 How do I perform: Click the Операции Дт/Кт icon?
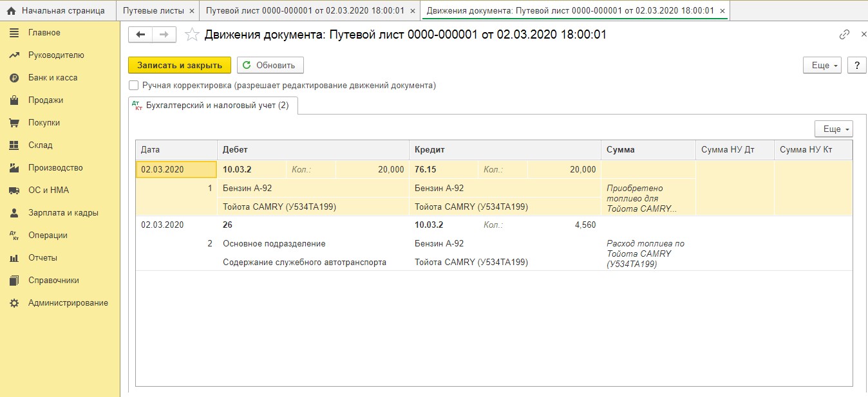pyautogui.click(x=14, y=235)
